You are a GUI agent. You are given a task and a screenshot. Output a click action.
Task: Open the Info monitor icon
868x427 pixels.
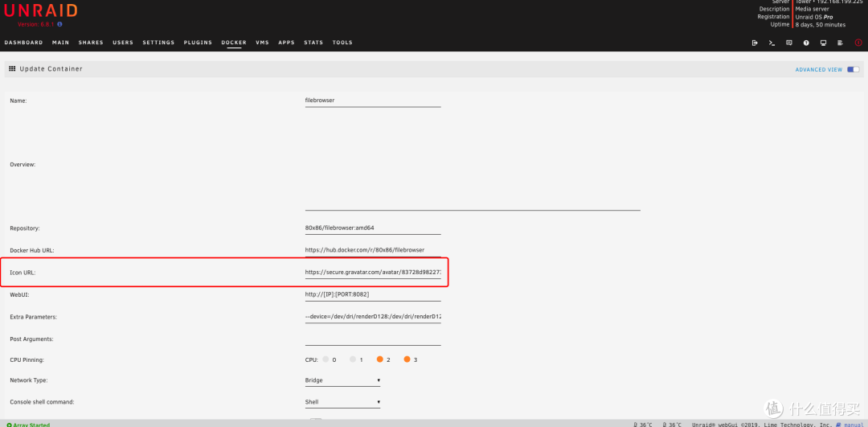pyautogui.click(x=823, y=43)
